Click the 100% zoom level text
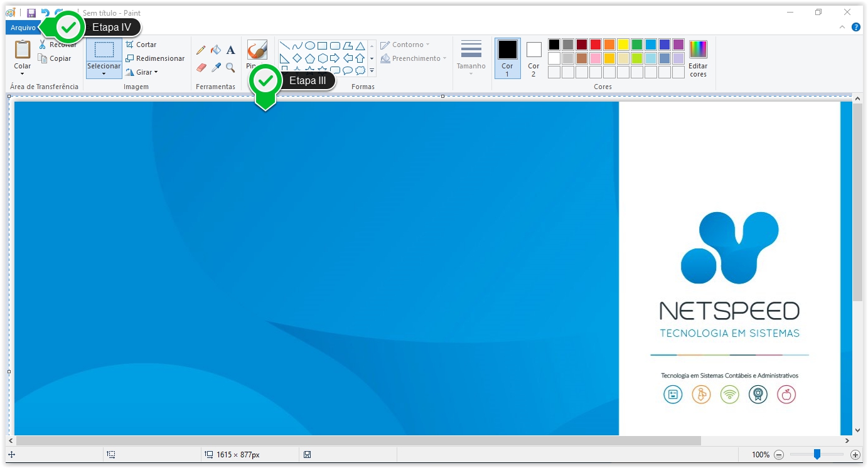The height and width of the screenshot is (468, 868). click(x=761, y=455)
